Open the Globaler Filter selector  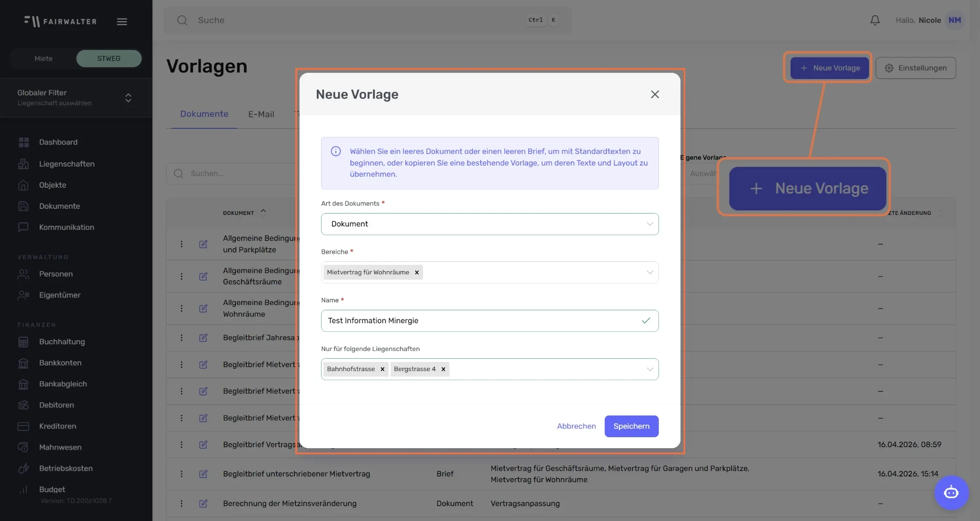tap(76, 98)
